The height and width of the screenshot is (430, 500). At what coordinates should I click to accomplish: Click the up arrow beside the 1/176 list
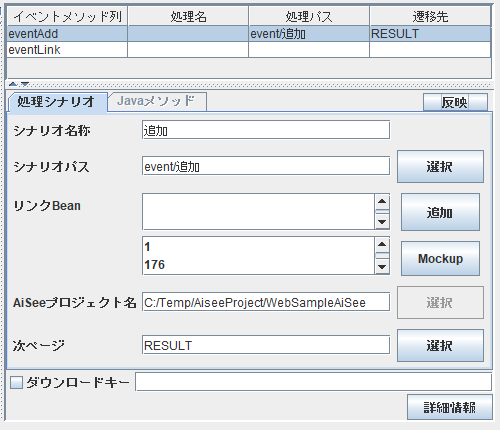coord(382,245)
